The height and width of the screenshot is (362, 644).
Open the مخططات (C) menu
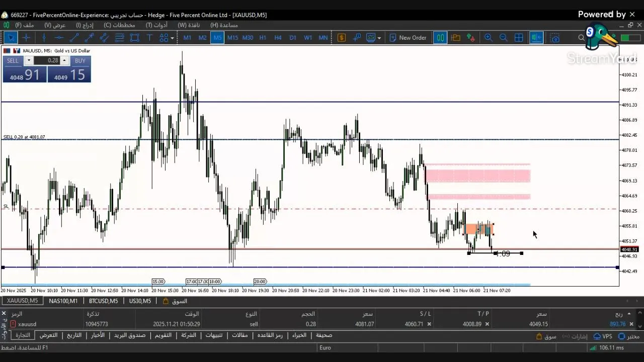119,25
